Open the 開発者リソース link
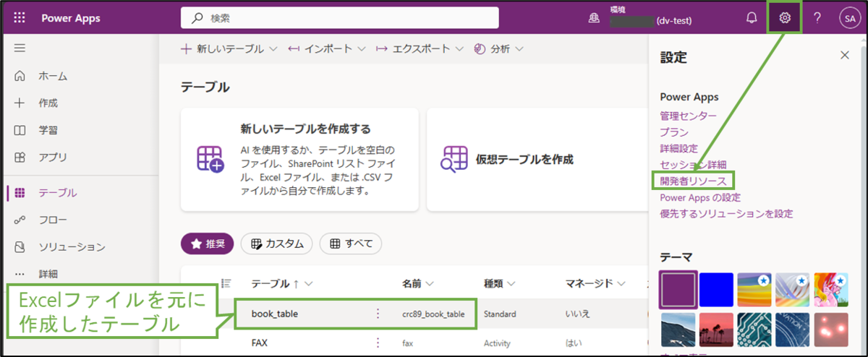The image size is (868, 357). [x=693, y=181]
